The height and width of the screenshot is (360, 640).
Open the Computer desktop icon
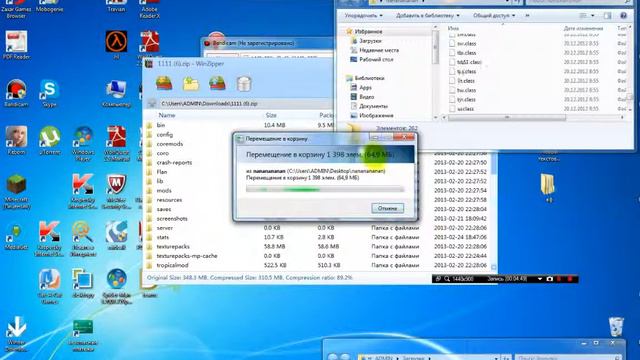(116, 93)
